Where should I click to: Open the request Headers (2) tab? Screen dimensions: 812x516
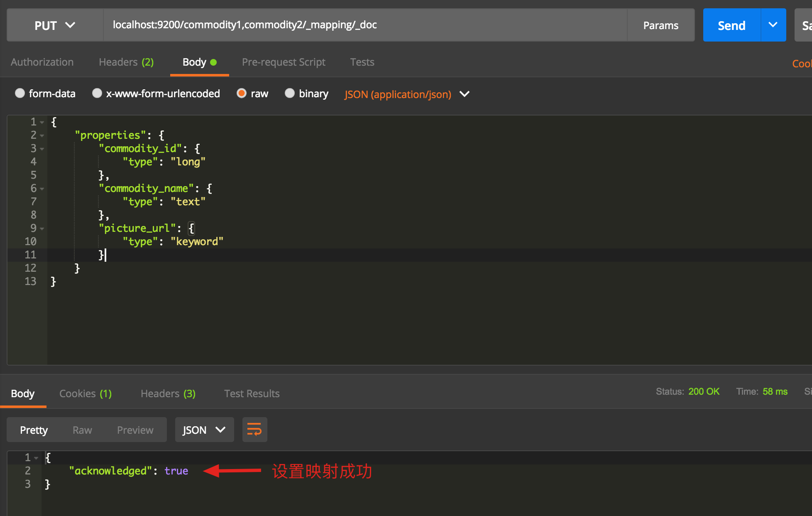(x=126, y=62)
